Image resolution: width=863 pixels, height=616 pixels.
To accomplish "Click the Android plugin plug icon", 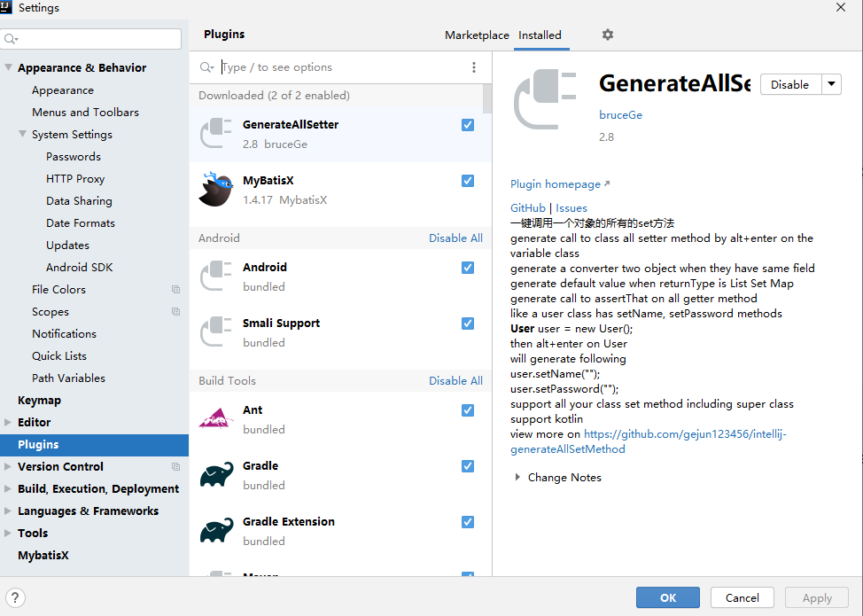I will coord(216,276).
